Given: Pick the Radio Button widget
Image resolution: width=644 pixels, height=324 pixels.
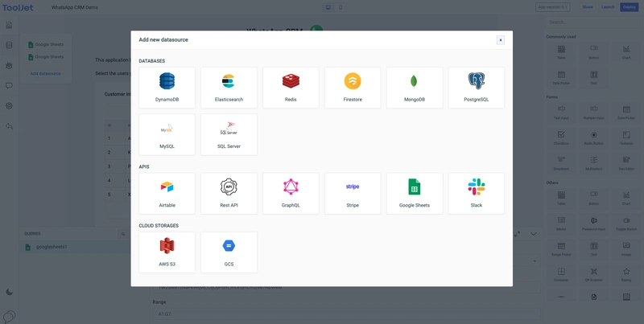Looking at the screenshot, I should pos(593,138).
